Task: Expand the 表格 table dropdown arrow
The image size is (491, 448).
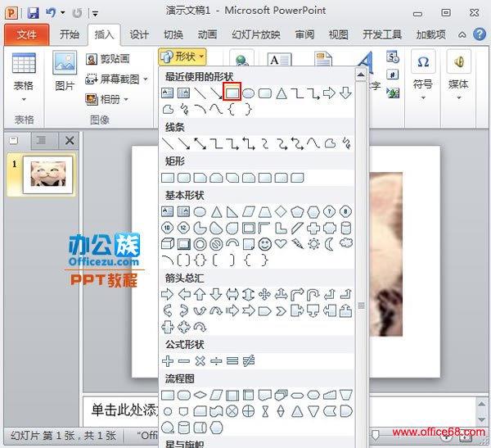Action: (x=24, y=99)
